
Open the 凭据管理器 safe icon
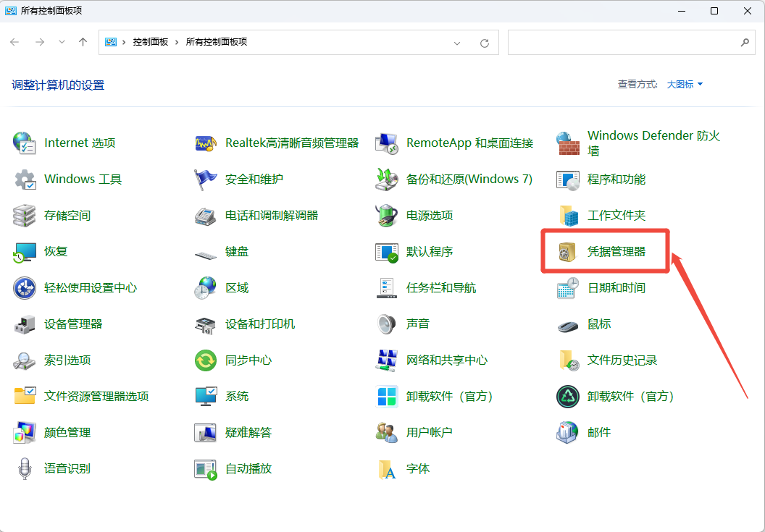pyautogui.click(x=568, y=252)
